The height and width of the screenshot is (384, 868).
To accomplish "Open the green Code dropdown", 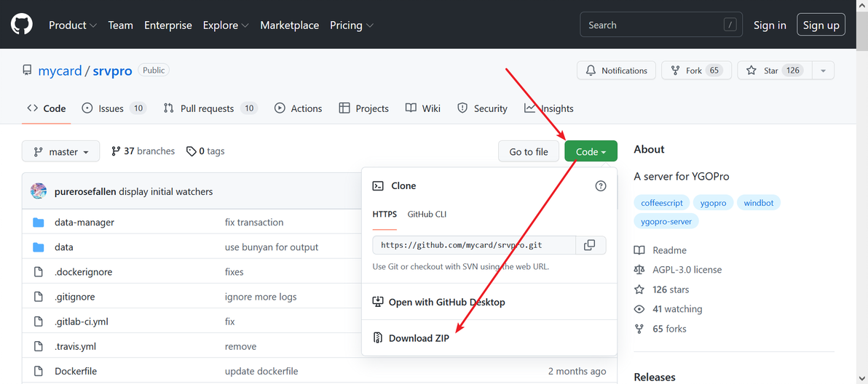I will pyautogui.click(x=591, y=151).
